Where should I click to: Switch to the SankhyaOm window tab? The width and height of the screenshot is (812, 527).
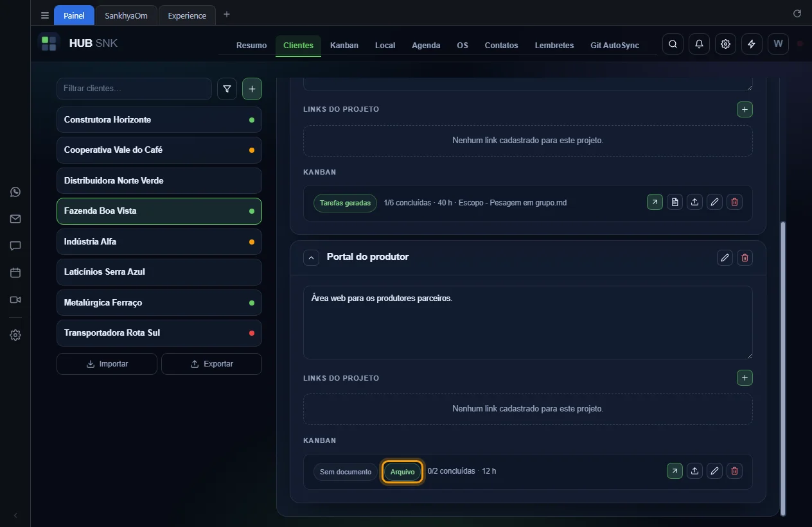[x=126, y=15]
